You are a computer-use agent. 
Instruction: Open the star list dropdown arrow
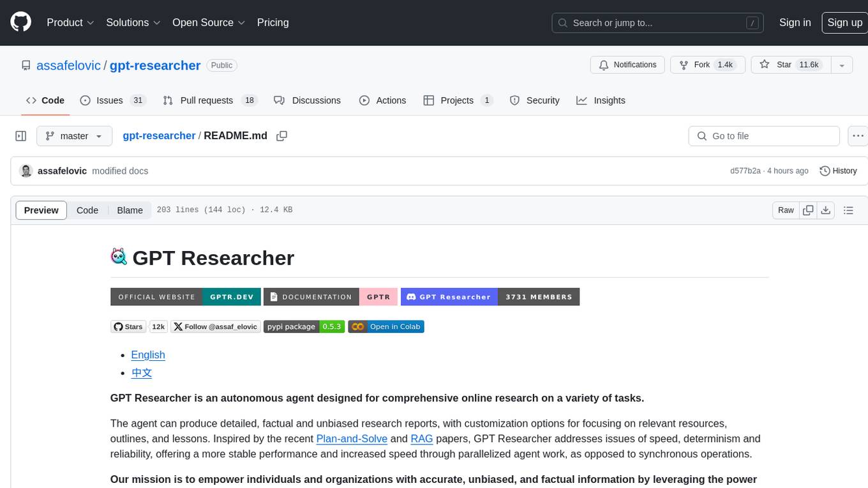[842, 65]
